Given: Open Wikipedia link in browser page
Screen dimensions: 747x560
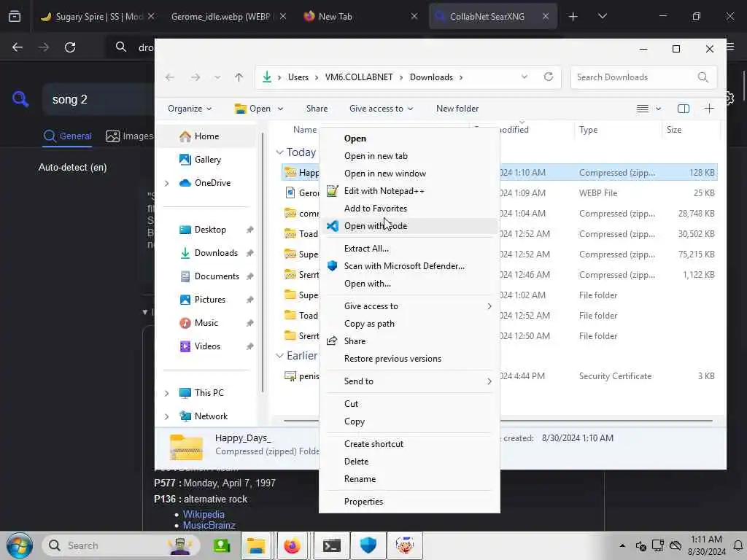Looking at the screenshot, I should pos(204,514).
